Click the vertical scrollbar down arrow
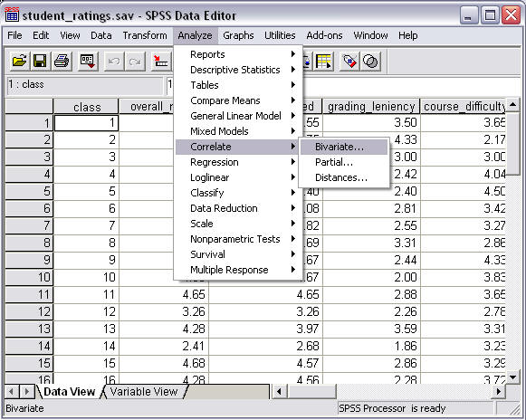 (x=512, y=377)
